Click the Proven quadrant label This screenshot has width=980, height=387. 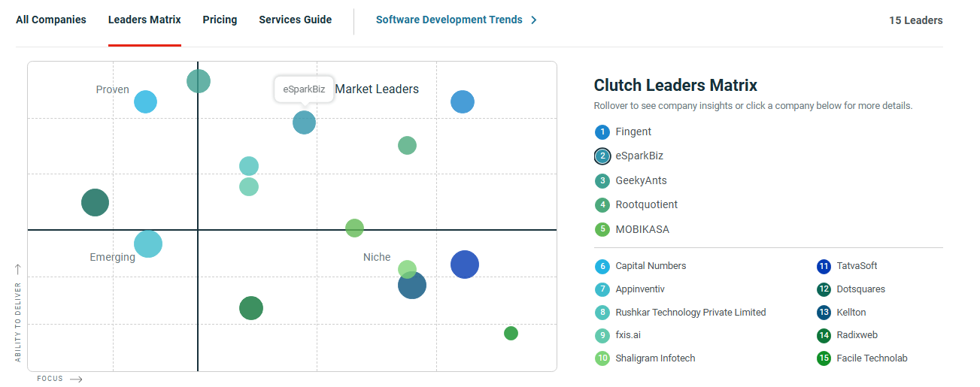(x=113, y=89)
